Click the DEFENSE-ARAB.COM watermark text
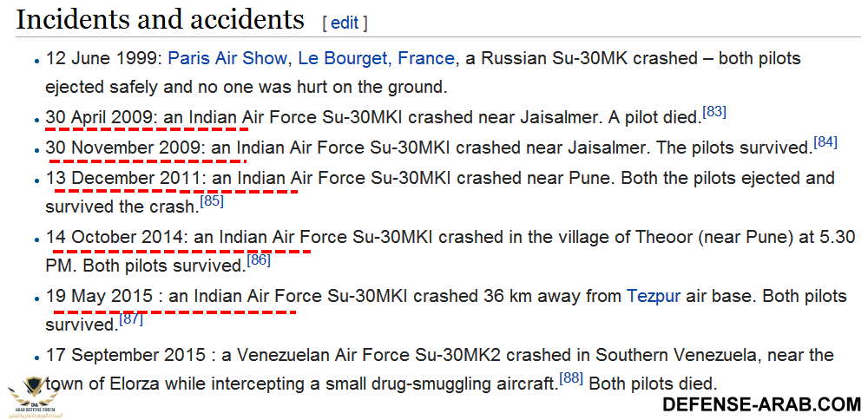 761,404
